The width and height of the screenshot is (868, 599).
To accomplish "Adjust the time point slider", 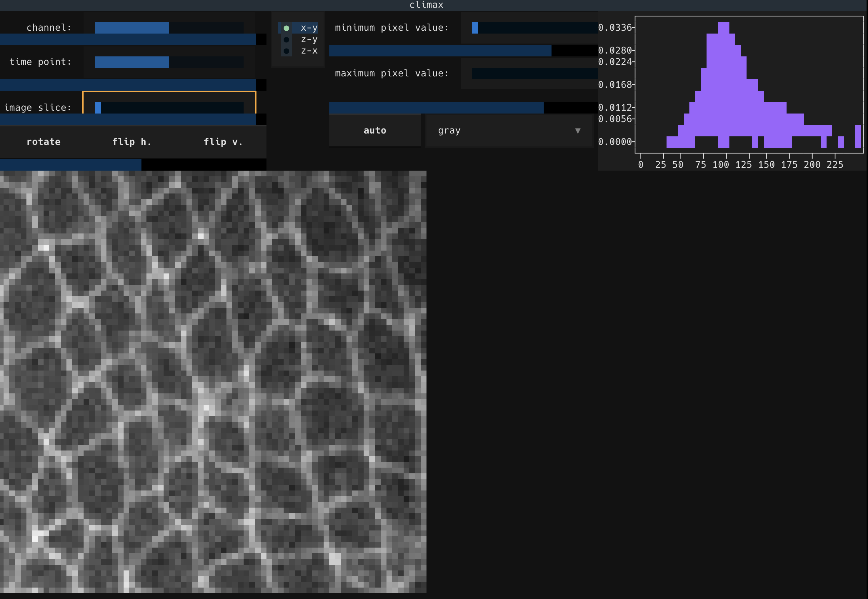I will point(169,61).
